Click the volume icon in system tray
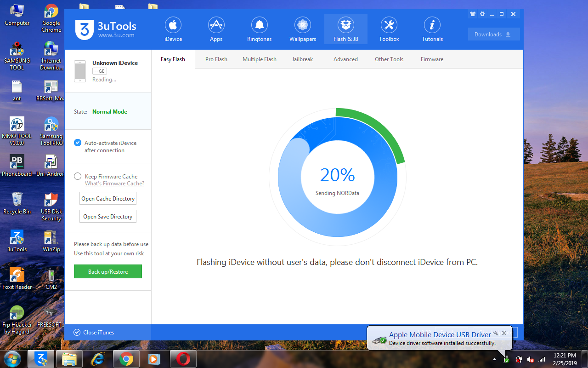 pyautogui.click(x=531, y=359)
